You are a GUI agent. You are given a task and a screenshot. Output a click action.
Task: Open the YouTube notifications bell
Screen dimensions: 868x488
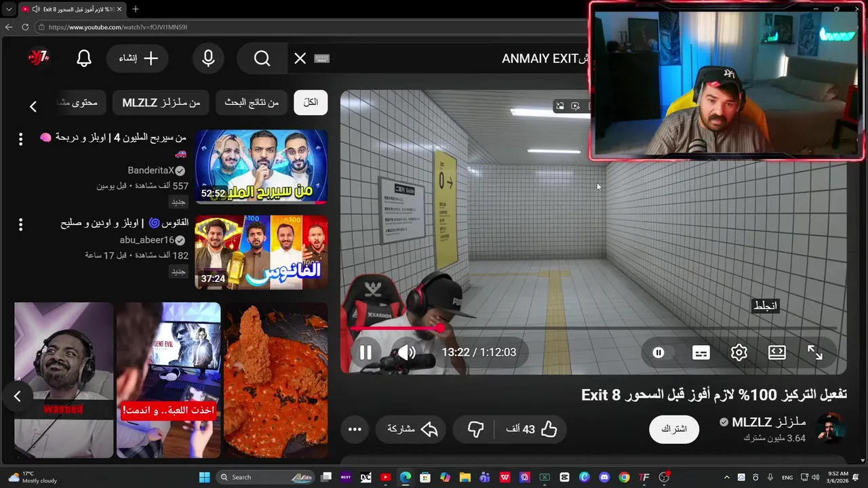84,58
